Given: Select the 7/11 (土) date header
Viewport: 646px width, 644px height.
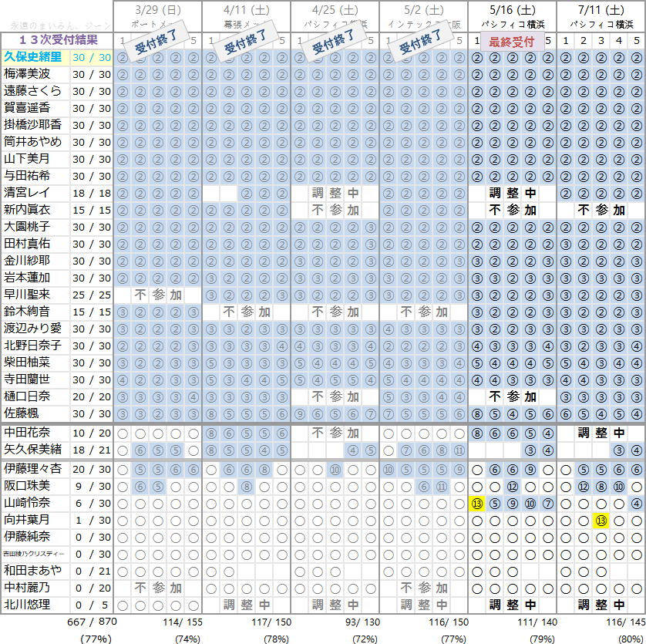Looking at the screenshot, I should [x=601, y=10].
